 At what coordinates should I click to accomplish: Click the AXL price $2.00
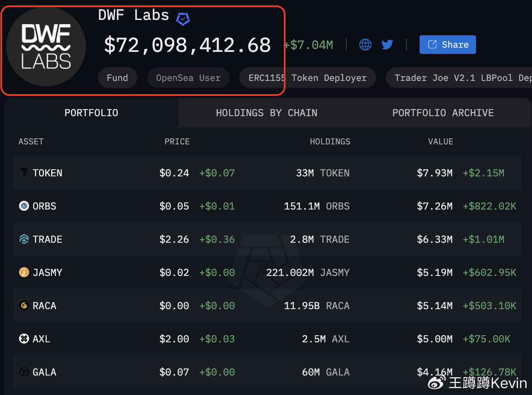(174, 339)
